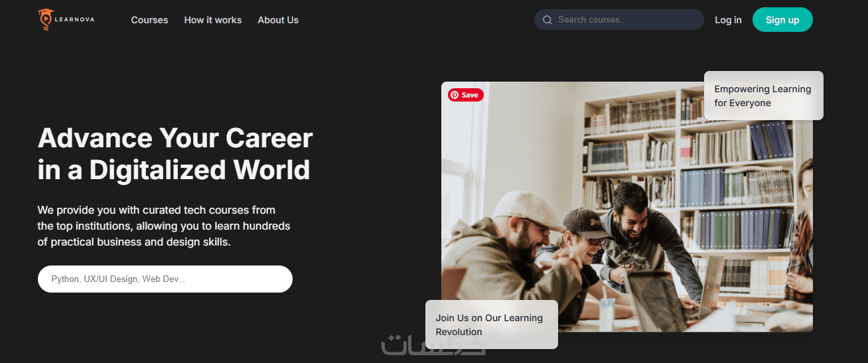Click the LEARNOVA wordmark text
The width and height of the screenshot is (868, 363).
point(75,20)
